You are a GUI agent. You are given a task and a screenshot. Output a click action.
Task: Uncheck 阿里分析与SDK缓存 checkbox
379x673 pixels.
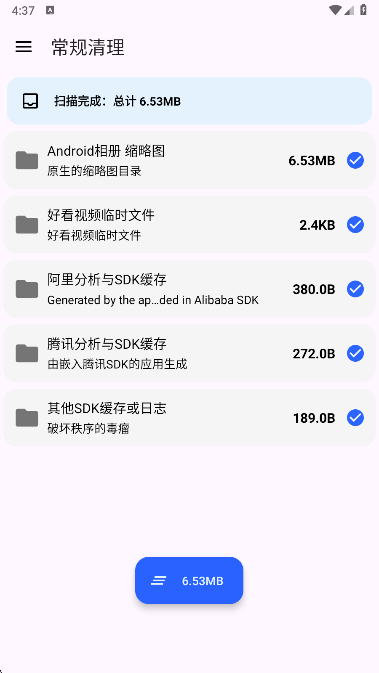point(355,289)
